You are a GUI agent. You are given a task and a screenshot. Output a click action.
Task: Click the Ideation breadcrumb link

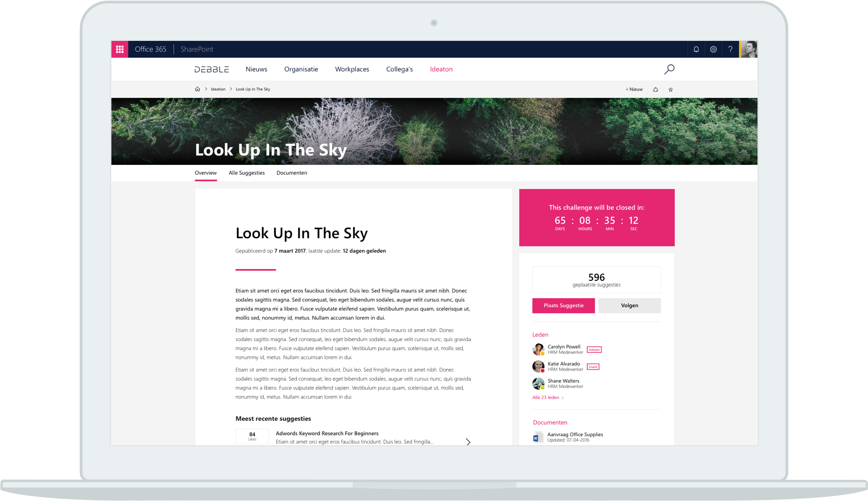pyautogui.click(x=218, y=89)
